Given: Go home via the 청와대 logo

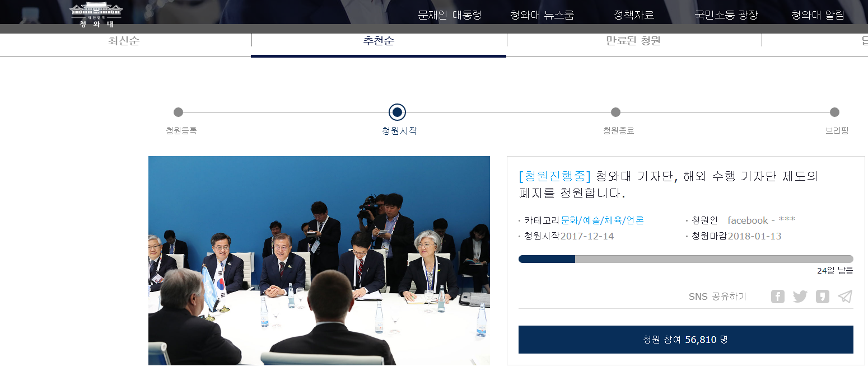Looking at the screenshot, I should pos(96,15).
